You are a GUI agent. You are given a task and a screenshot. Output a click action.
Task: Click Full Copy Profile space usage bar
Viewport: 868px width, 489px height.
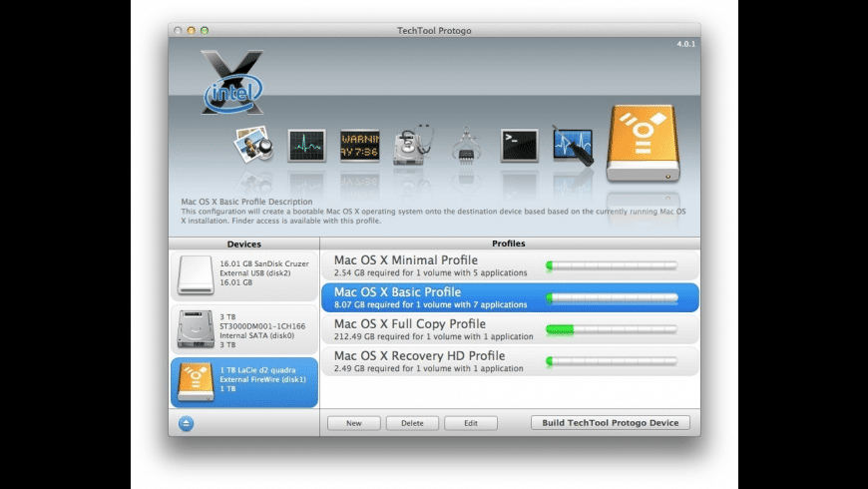(x=612, y=329)
